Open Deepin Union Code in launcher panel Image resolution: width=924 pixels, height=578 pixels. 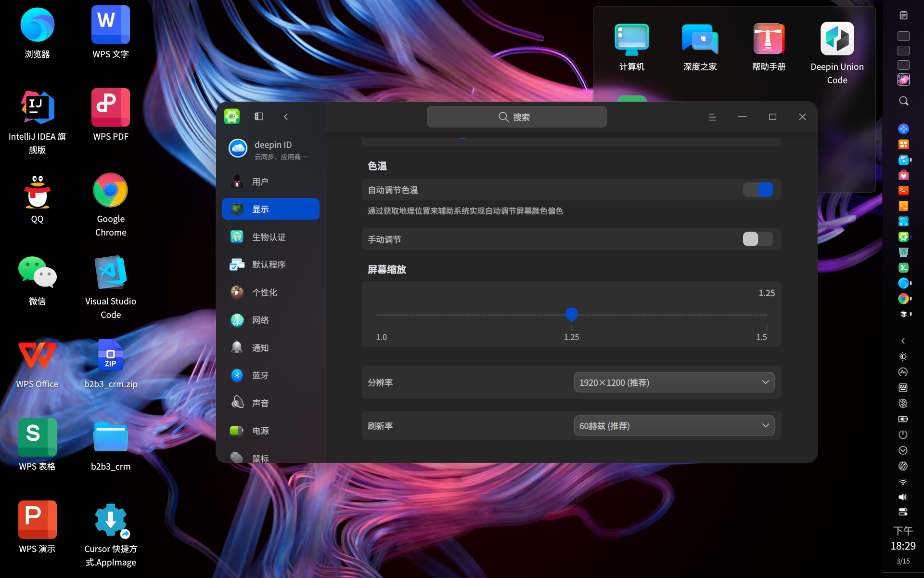point(837,53)
